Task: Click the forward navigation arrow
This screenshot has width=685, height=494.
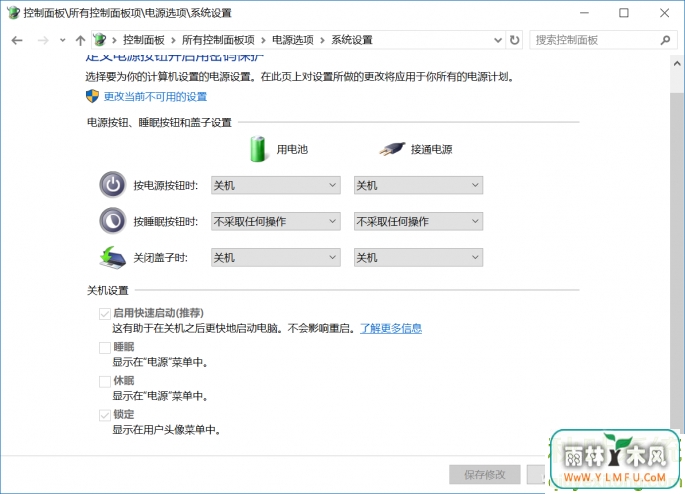Action: coord(43,41)
